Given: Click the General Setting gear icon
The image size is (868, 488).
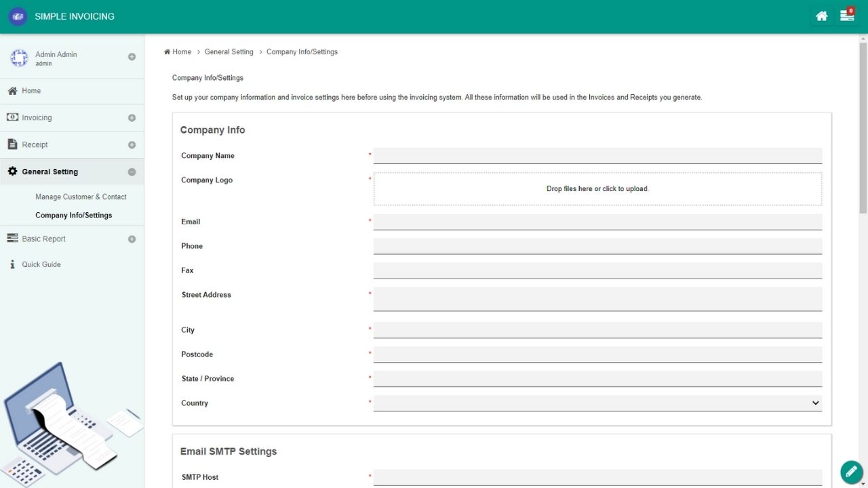Looking at the screenshot, I should click(x=12, y=171).
